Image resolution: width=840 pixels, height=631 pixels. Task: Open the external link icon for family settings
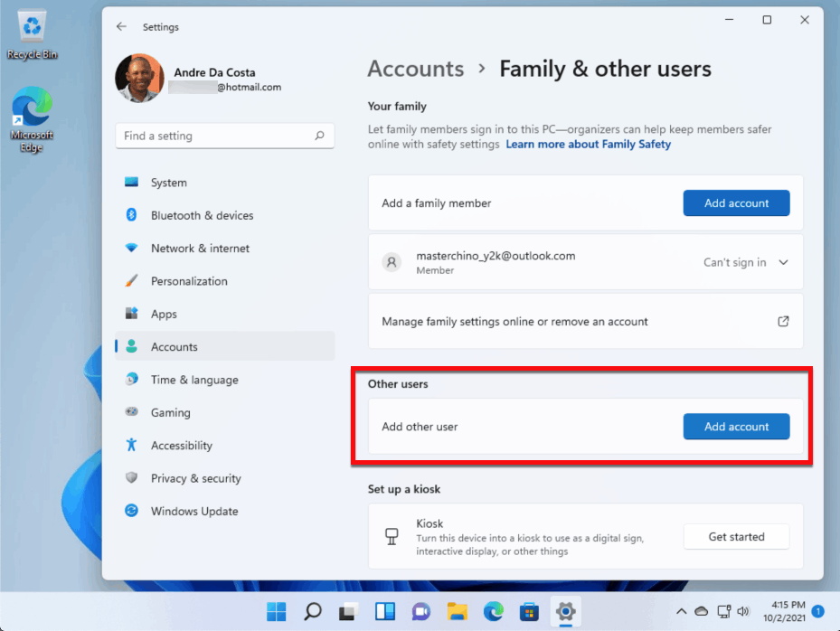tap(783, 321)
